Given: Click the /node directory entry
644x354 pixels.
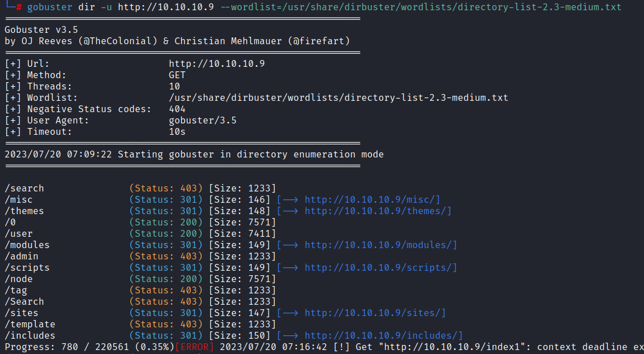Looking at the screenshot, I should pos(19,279).
